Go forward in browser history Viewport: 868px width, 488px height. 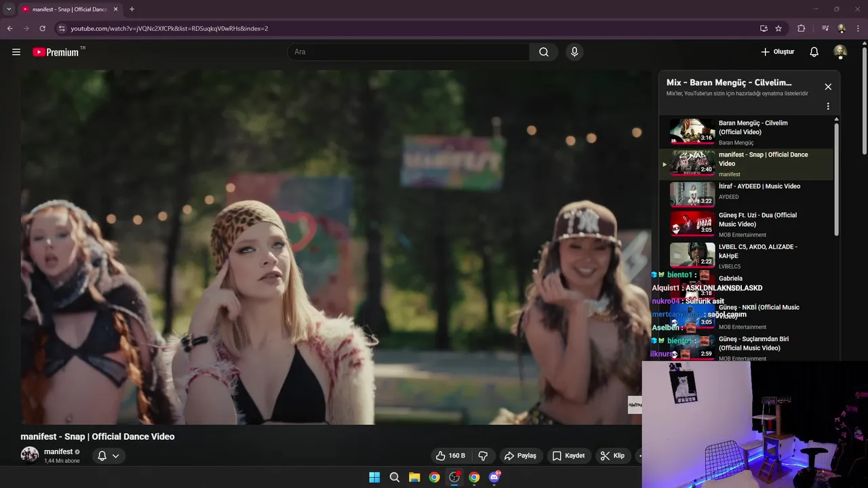pyautogui.click(x=26, y=28)
